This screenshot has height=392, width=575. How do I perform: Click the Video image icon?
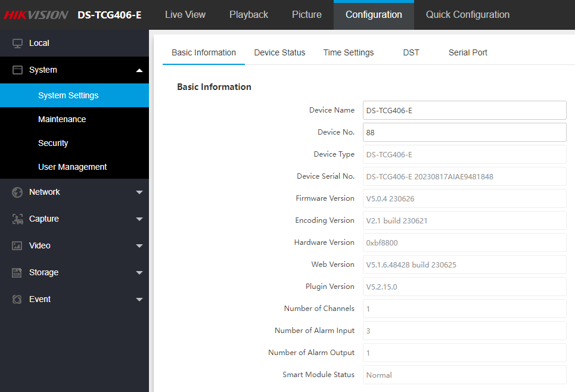[x=17, y=246]
